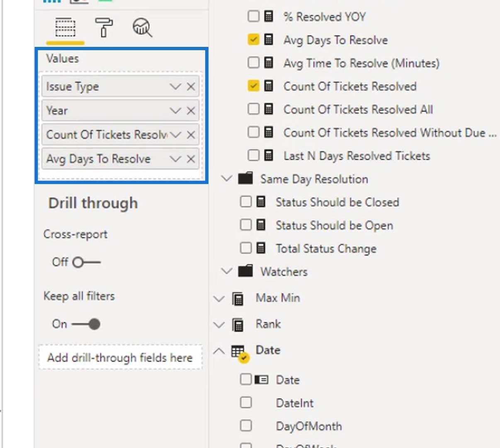
Task: Click the Date field card icon
Action: click(x=261, y=379)
